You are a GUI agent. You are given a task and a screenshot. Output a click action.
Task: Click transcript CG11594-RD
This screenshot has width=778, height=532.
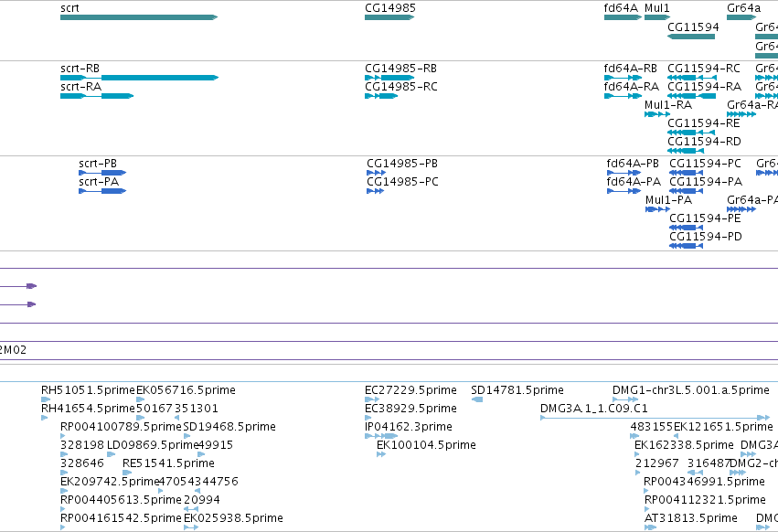click(686, 151)
